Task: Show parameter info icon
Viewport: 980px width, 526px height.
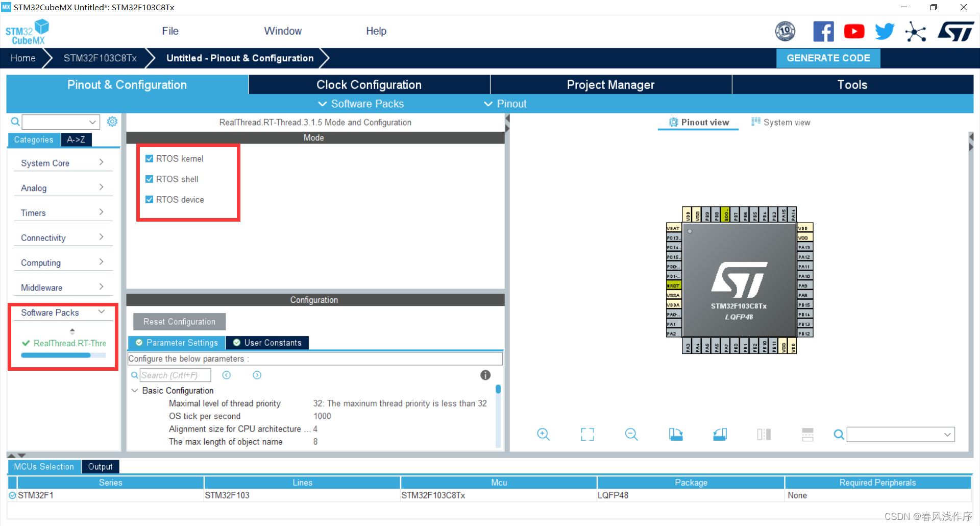Action: tap(485, 375)
